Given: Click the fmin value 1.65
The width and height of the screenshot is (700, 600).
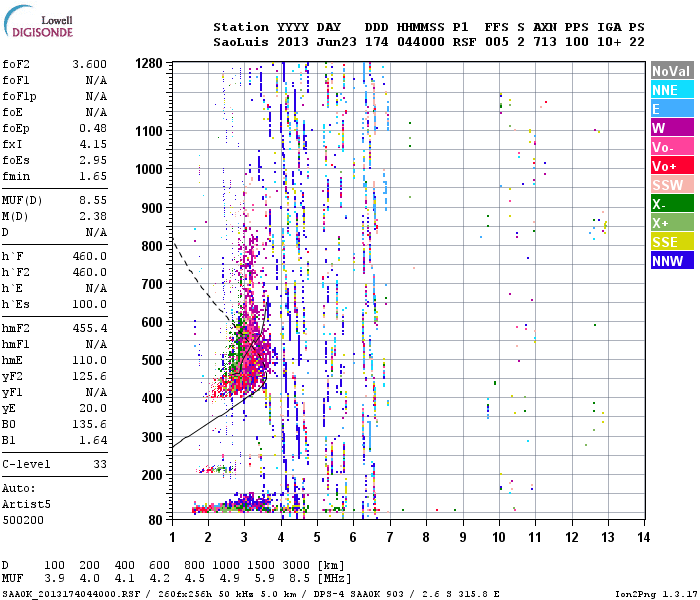Looking at the screenshot, I should [x=93, y=176].
